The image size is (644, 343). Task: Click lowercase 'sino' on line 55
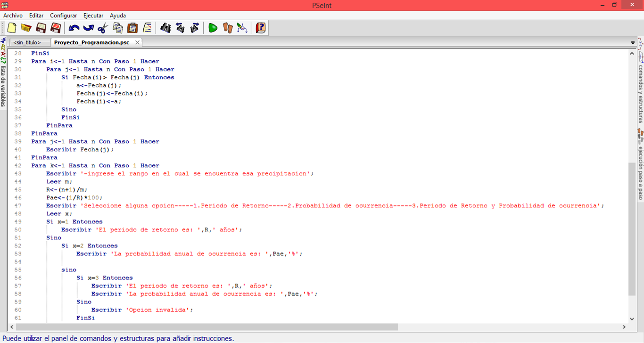click(69, 269)
